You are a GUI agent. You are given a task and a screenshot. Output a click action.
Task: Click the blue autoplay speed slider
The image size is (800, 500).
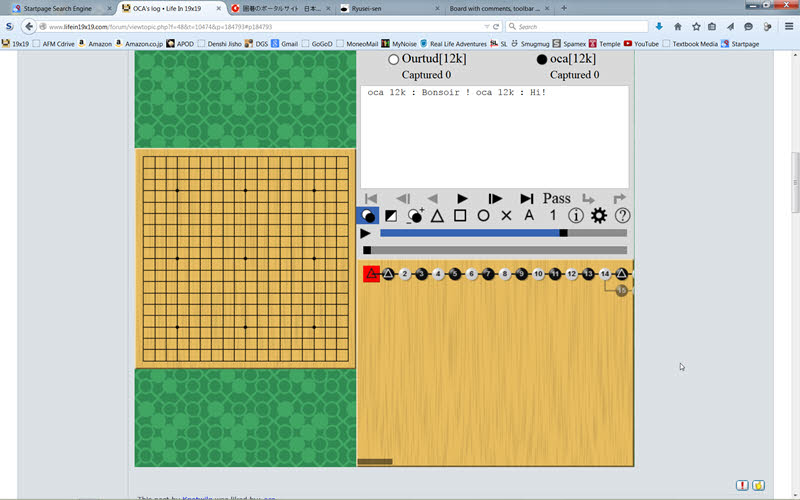point(470,233)
